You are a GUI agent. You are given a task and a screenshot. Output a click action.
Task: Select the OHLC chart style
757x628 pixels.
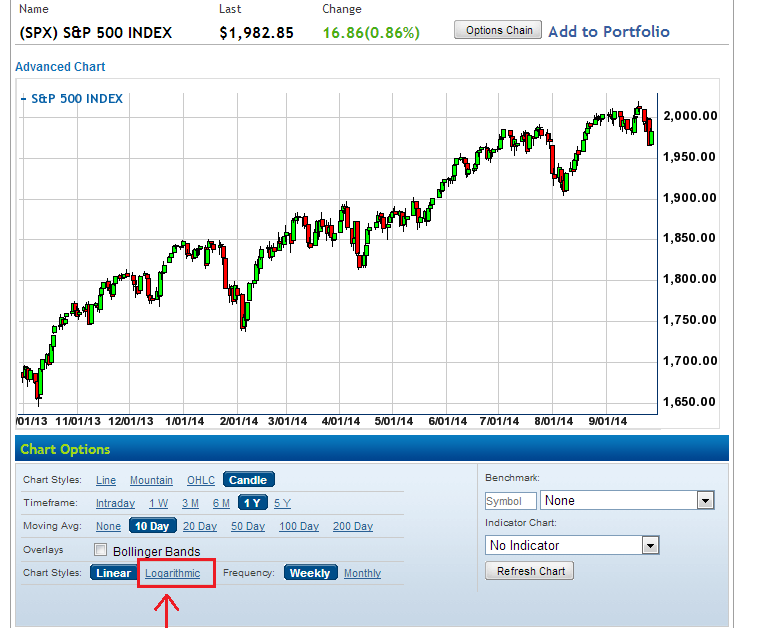pyautogui.click(x=201, y=480)
